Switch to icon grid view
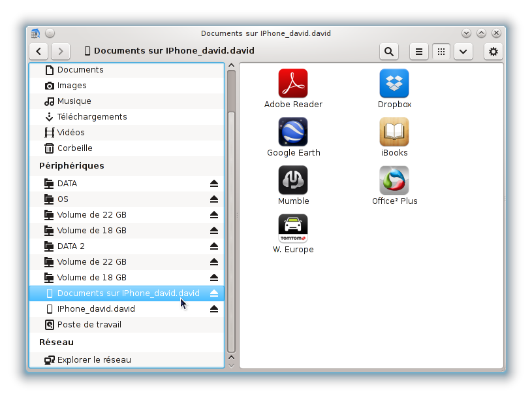 pyautogui.click(x=441, y=52)
